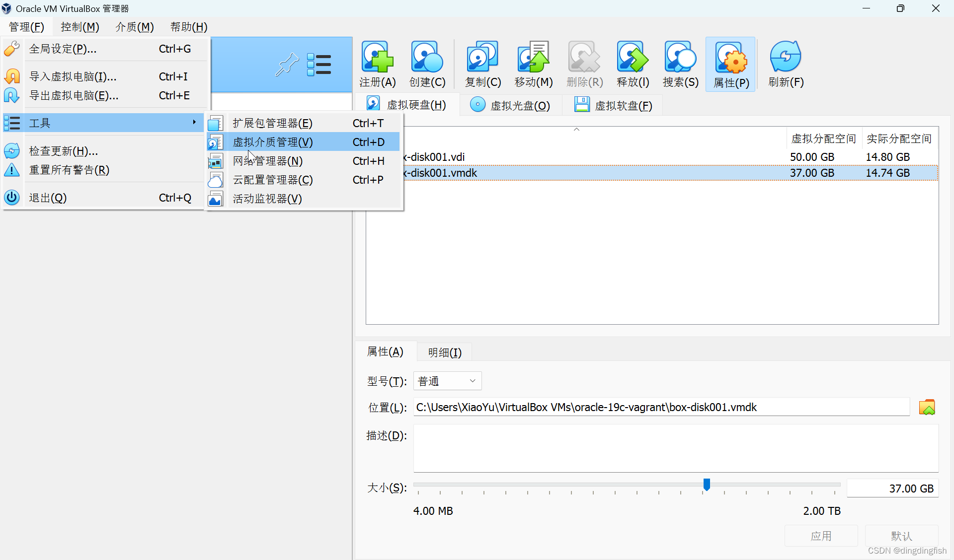Choose 重置所有警告(R) menu entry text

tap(69, 170)
